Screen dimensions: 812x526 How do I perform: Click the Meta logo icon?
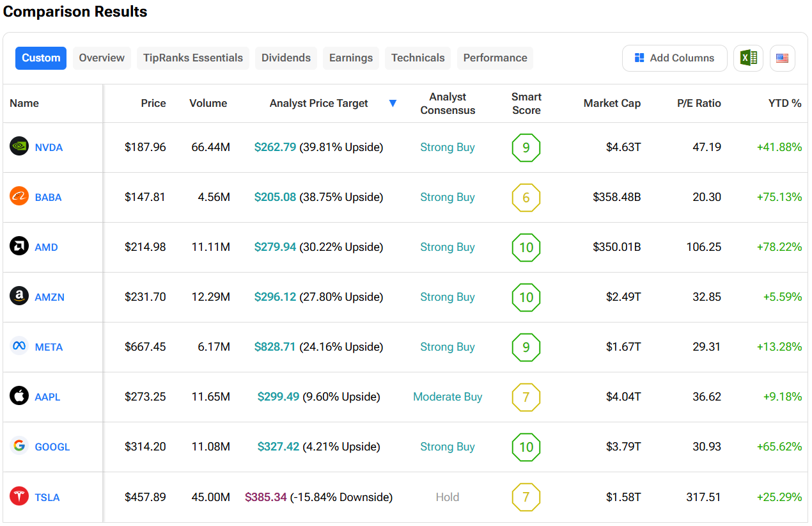(x=19, y=346)
